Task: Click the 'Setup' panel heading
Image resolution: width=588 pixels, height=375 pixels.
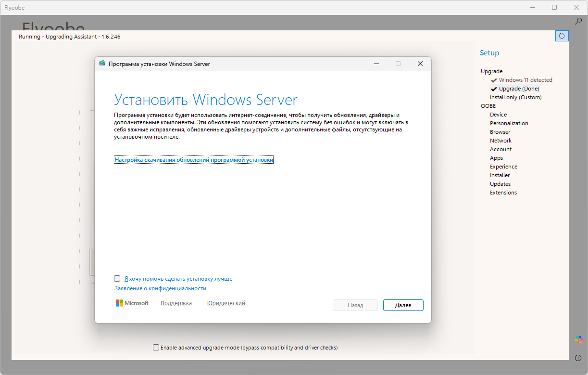Action: 489,53
